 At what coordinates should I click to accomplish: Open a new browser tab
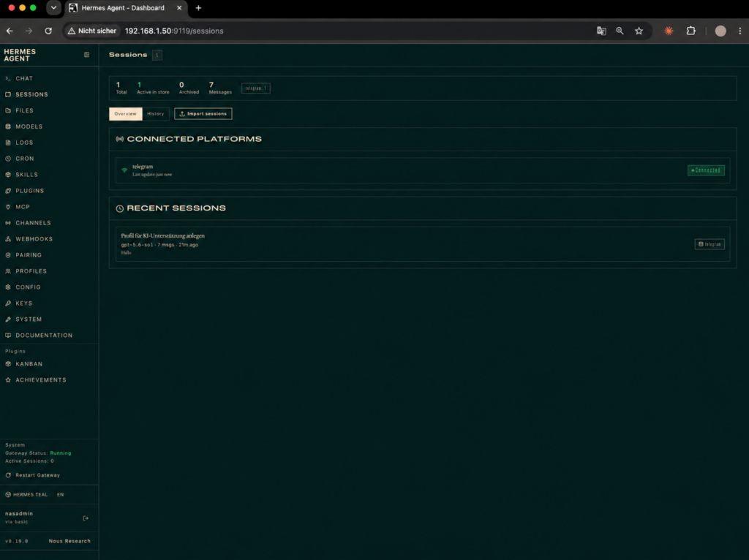click(198, 7)
